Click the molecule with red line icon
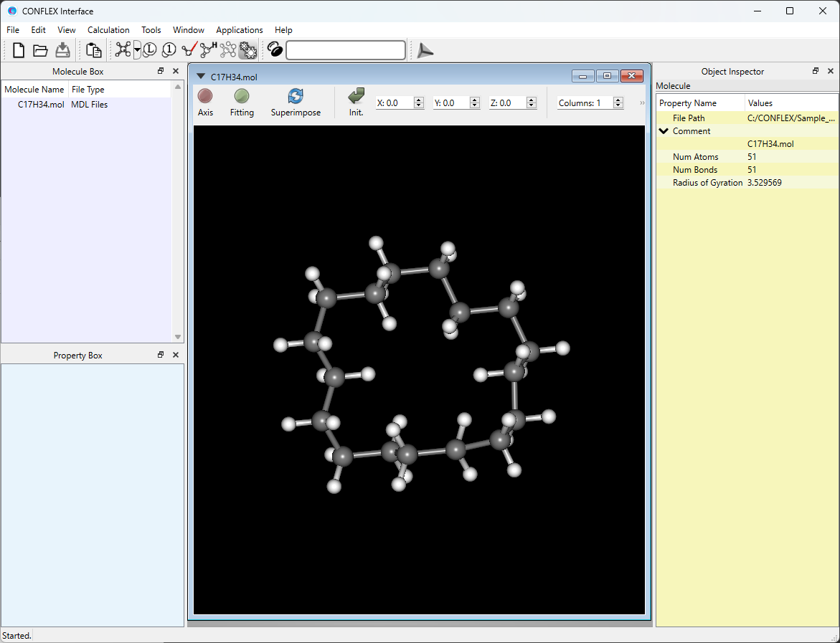 click(x=189, y=49)
